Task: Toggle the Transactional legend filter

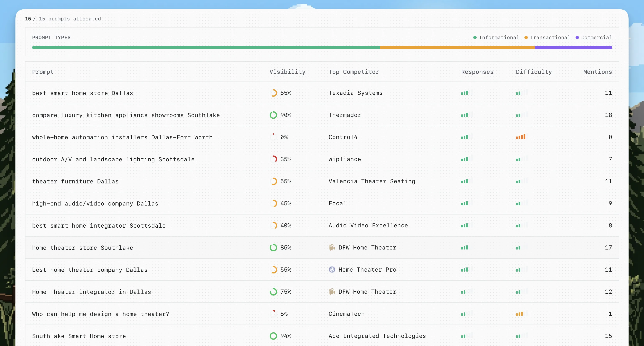Action: 548,38
